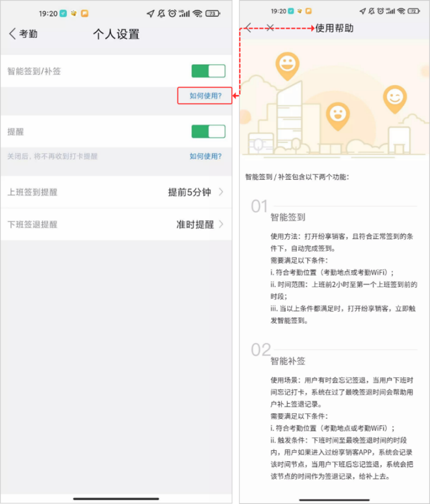
Task: Tap the 智能补签 heading in help
Action: pos(288,361)
